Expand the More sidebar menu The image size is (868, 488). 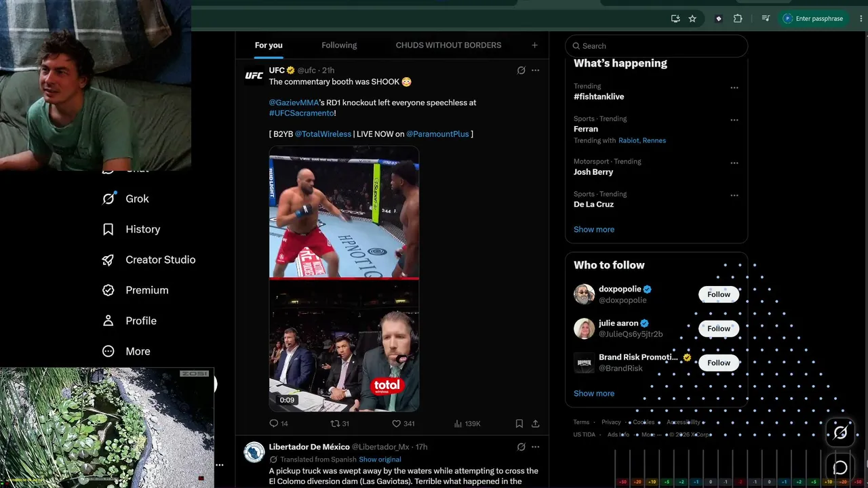(x=126, y=351)
